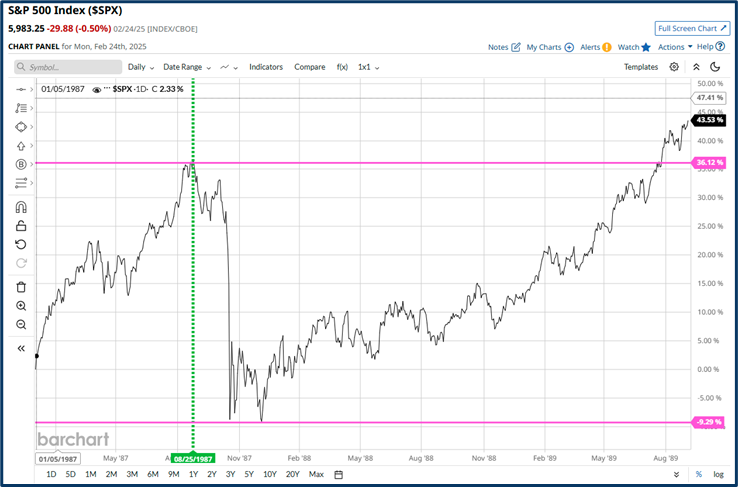Open the My Charts link

point(549,47)
